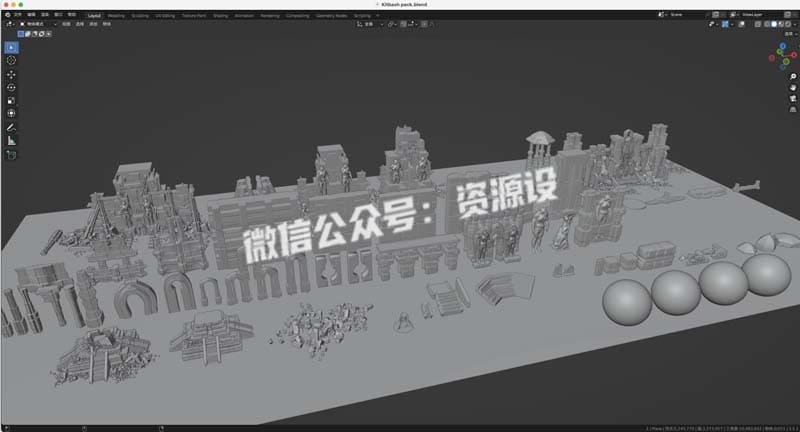Select the Rotate tool
Screen dimensions: 800x432
[x=11, y=87]
